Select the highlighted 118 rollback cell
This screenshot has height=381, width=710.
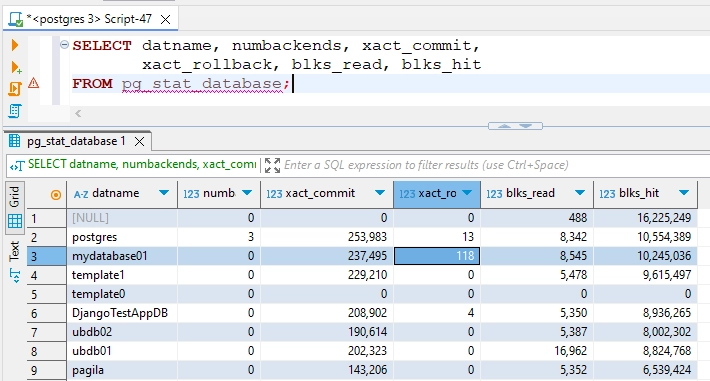(x=437, y=256)
